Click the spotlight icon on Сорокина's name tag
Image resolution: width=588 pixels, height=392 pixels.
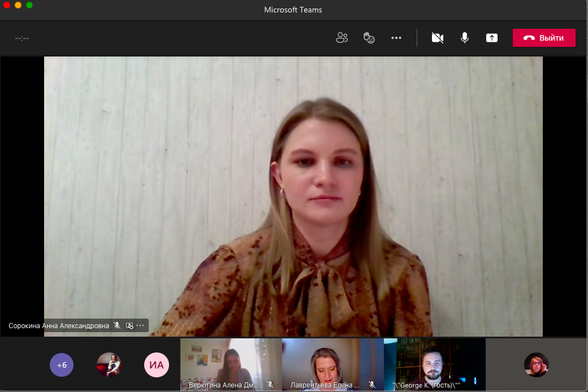coord(129,326)
